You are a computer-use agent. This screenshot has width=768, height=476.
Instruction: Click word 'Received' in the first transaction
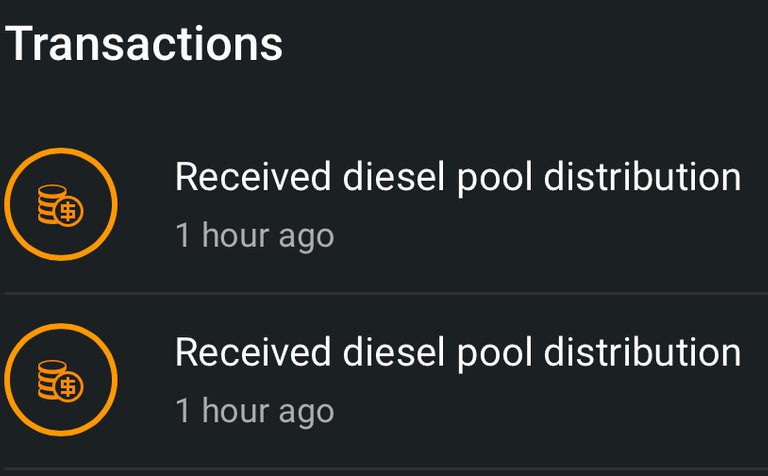(253, 176)
